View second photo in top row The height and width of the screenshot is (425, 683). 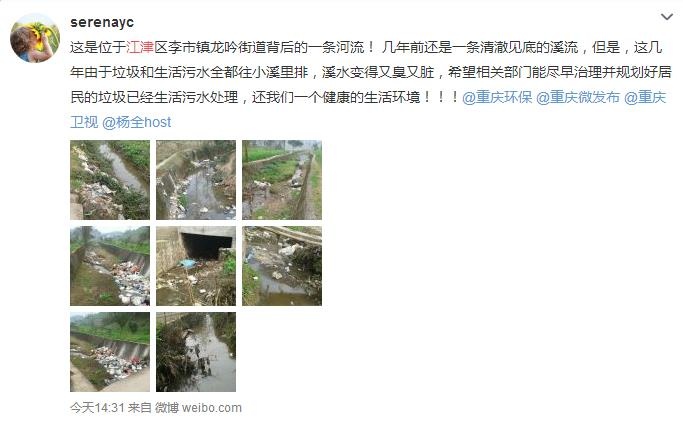pyautogui.click(x=196, y=180)
